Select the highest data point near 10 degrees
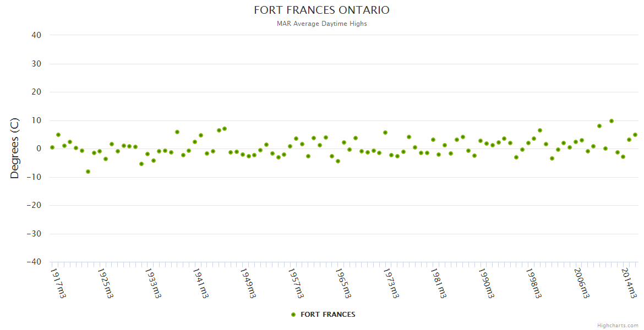The height and width of the screenshot is (330, 644). click(x=611, y=121)
